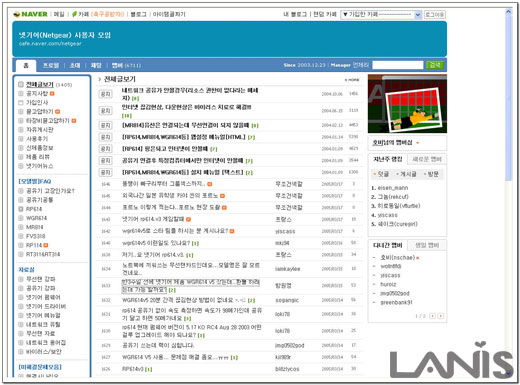Click the green 검색 search button

(x=435, y=65)
